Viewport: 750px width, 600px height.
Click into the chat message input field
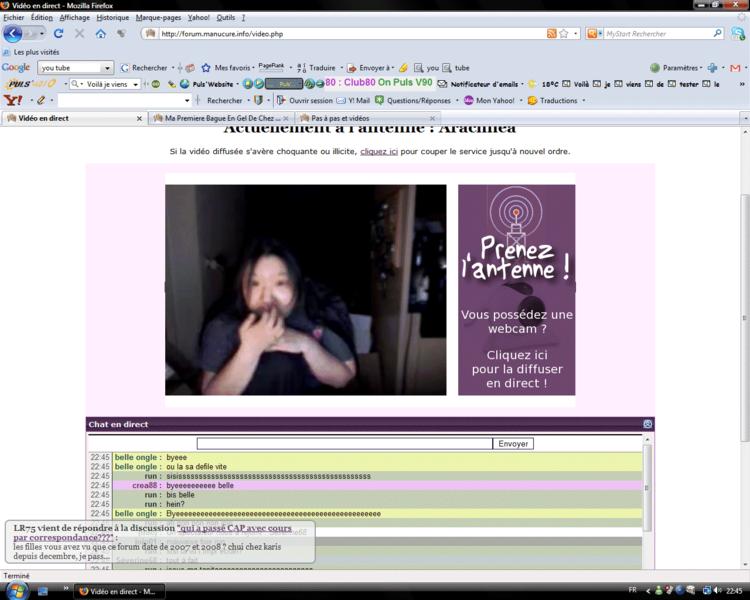344,444
